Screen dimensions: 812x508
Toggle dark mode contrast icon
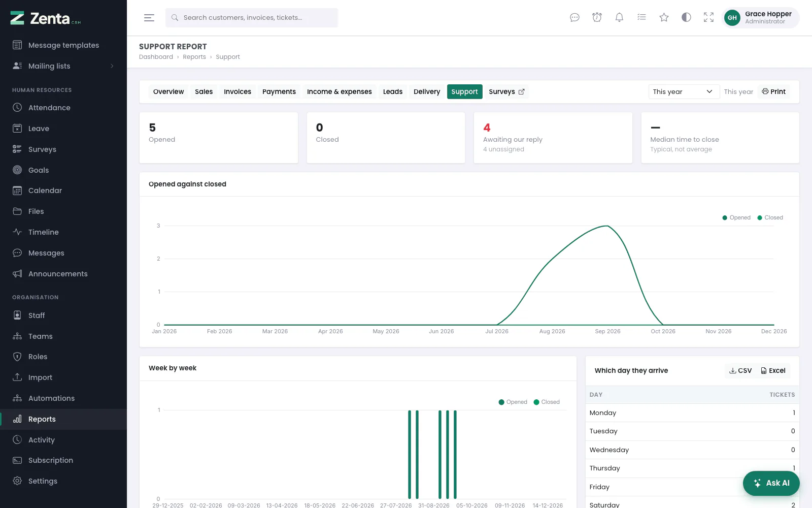point(686,18)
